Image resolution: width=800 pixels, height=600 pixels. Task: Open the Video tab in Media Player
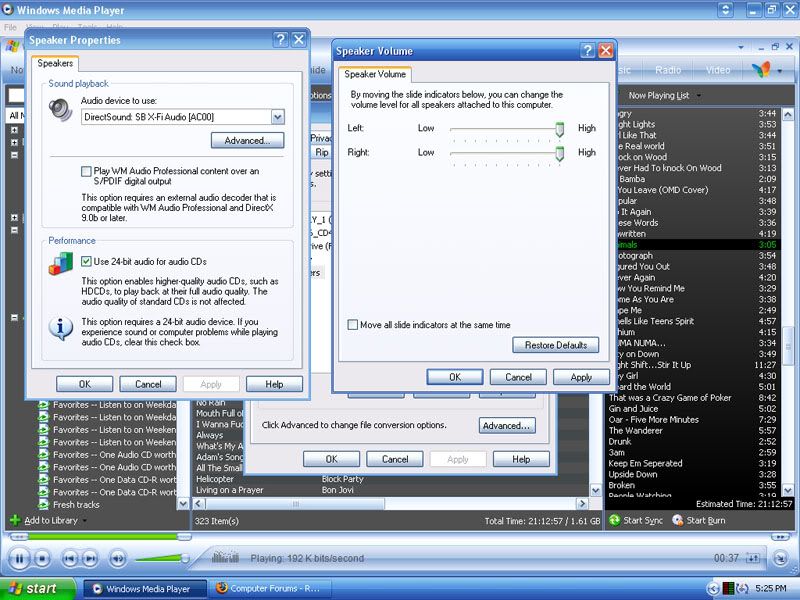click(x=718, y=70)
